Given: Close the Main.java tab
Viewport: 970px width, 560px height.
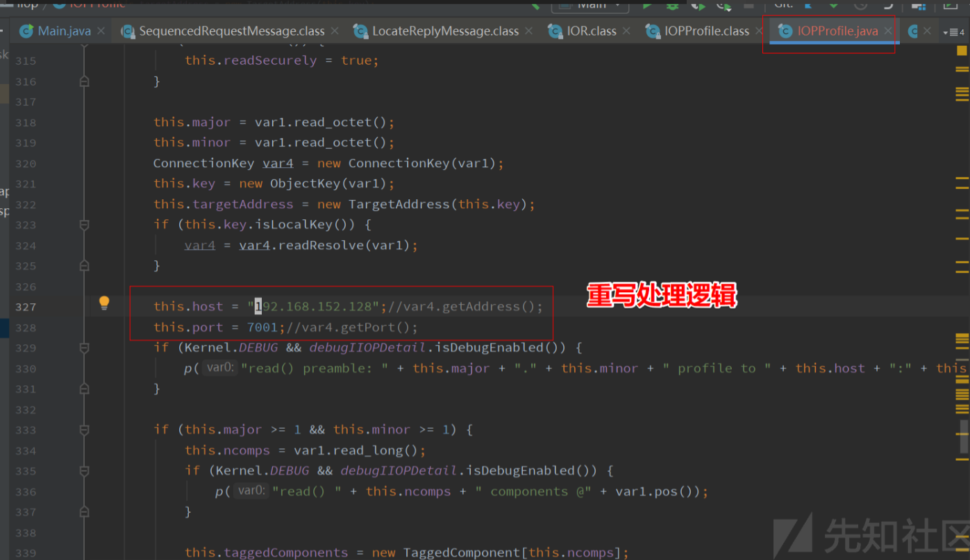Looking at the screenshot, I should click(x=101, y=31).
